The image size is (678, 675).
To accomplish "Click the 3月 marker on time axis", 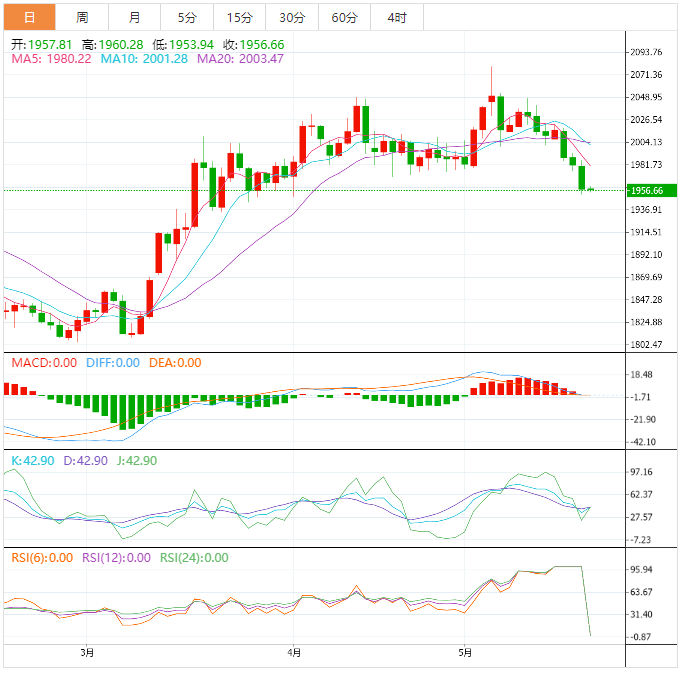I will click(x=88, y=653).
